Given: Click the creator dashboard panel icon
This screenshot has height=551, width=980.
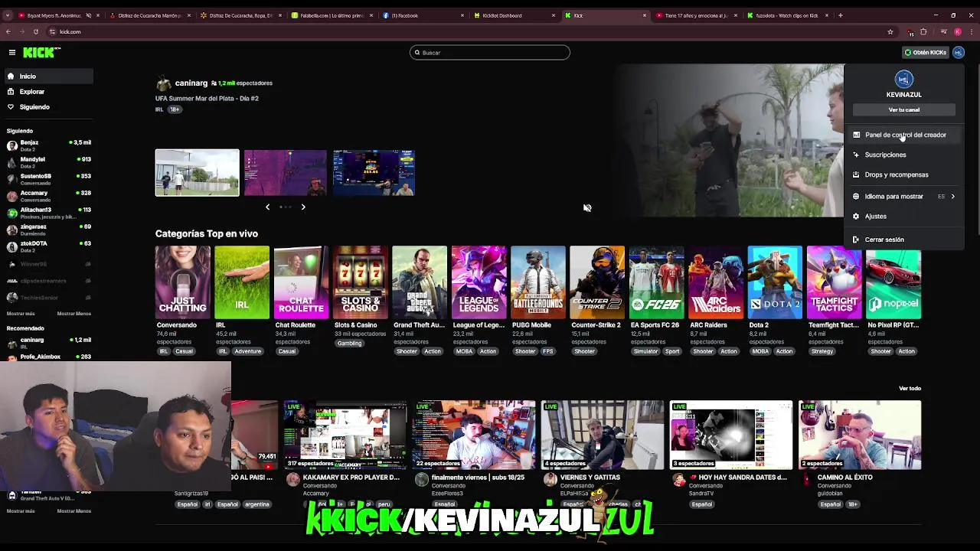Looking at the screenshot, I should click(x=856, y=135).
